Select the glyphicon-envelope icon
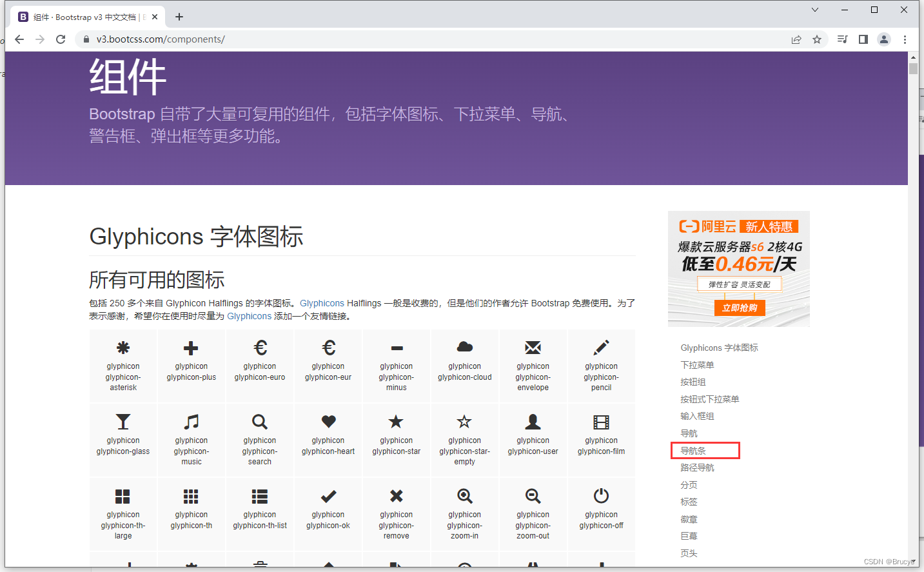This screenshot has height=572, width=924. [533, 348]
